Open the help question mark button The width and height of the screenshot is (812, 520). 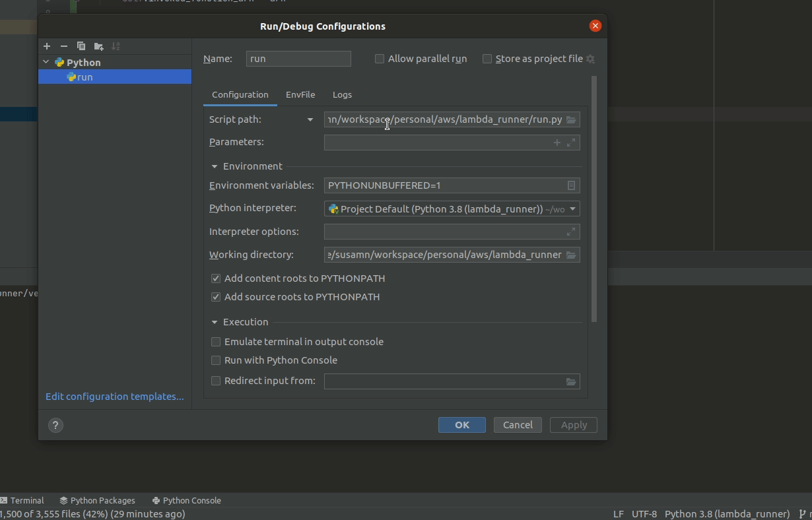pos(55,425)
